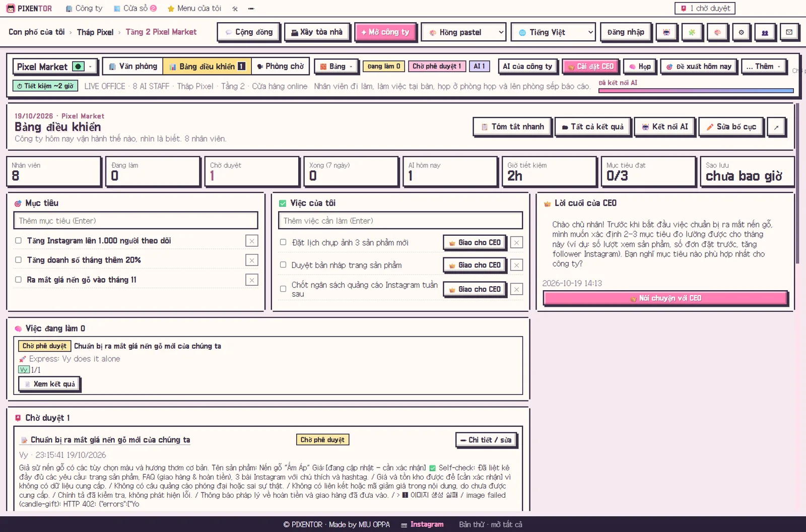This screenshot has height=532, width=806.
Task: Open the envelope mail icon
Action: coord(789,32)
